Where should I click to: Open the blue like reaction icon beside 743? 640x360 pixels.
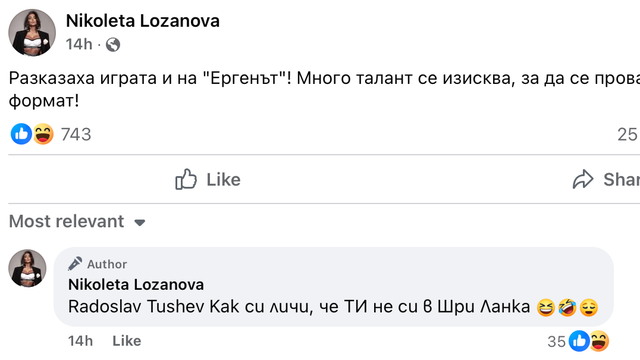[21, 134]
